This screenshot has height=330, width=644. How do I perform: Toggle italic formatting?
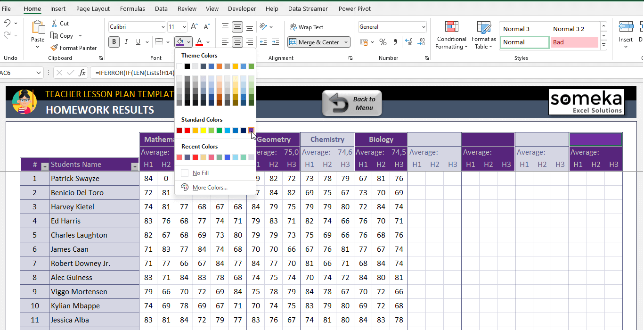coord(126,42)
